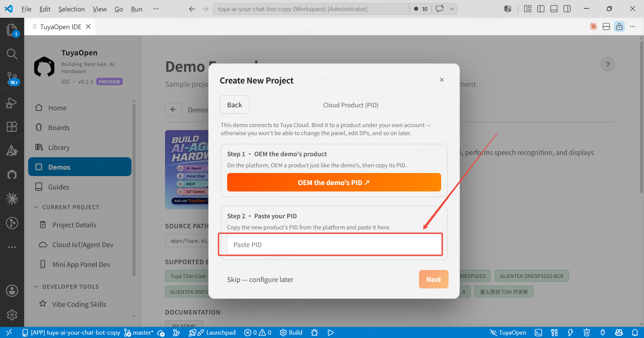This screenshot has height=338, width=644.
Task: Open the Accounts menu icon
Action: (12, 291)
